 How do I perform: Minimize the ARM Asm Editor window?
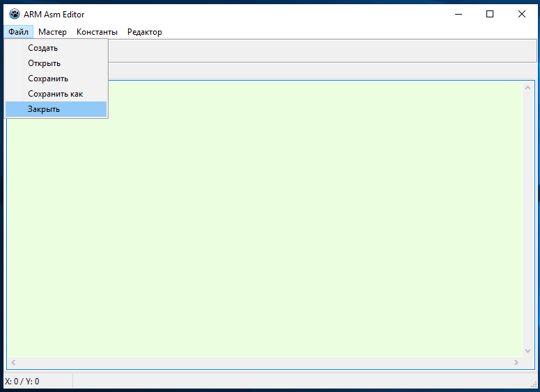click(459, 14)
